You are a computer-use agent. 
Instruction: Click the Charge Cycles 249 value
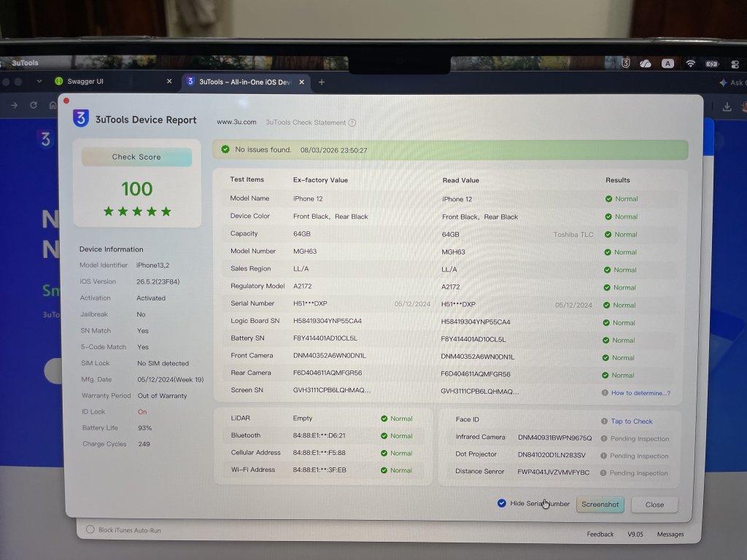[x=144, y=444]
